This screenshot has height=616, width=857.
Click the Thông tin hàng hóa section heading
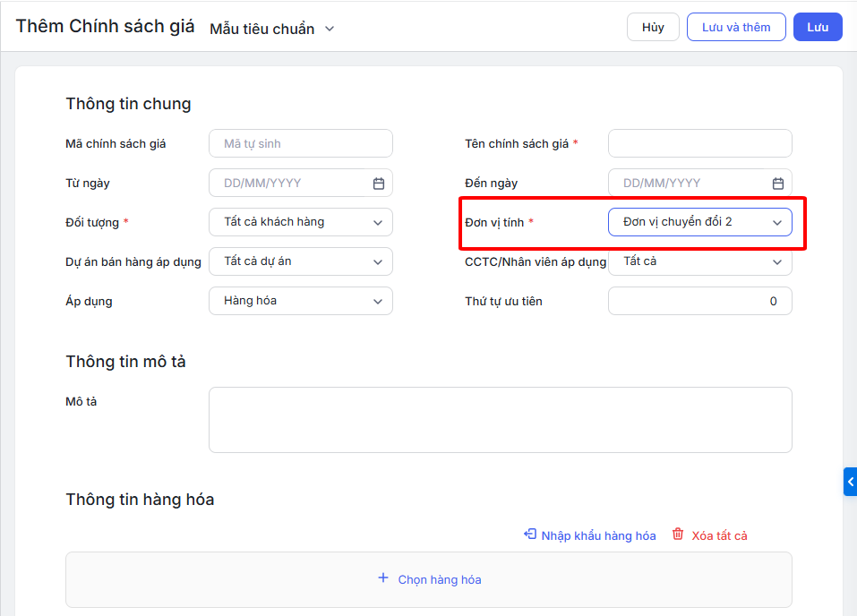click(140, 500)
